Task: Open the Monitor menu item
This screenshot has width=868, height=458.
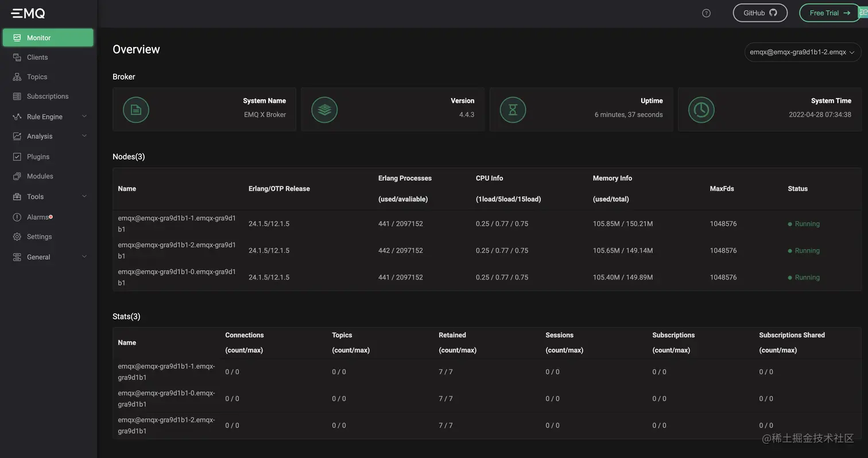Action: pyautogui.click(x=48, y=38)
